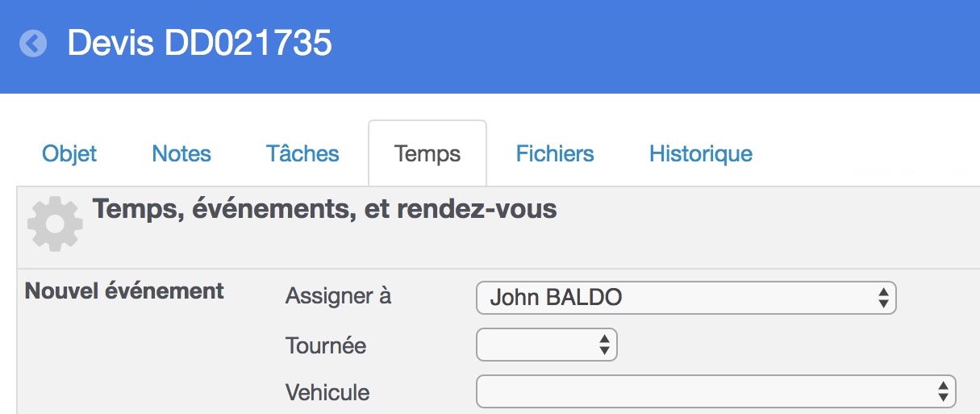The image size is (980, 414).
Task: Switch to the Objet tab
Action: pos(69,153)
